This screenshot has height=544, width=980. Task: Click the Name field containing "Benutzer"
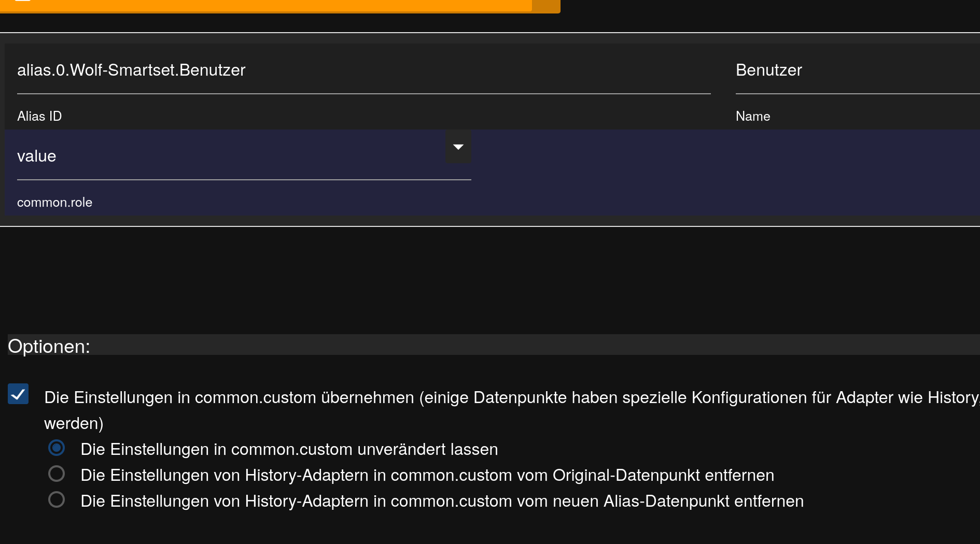click(x=856, y=70)
